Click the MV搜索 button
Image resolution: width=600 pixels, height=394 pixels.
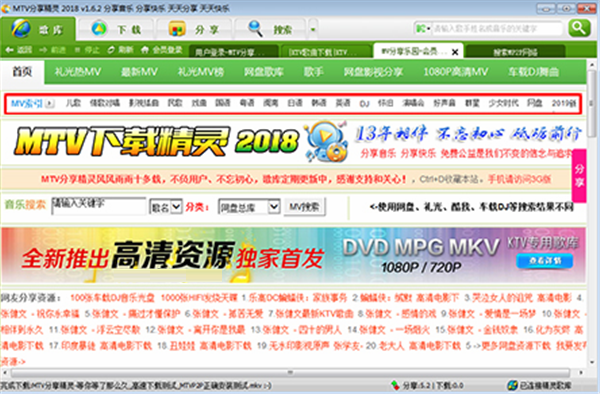click(305, 207)
